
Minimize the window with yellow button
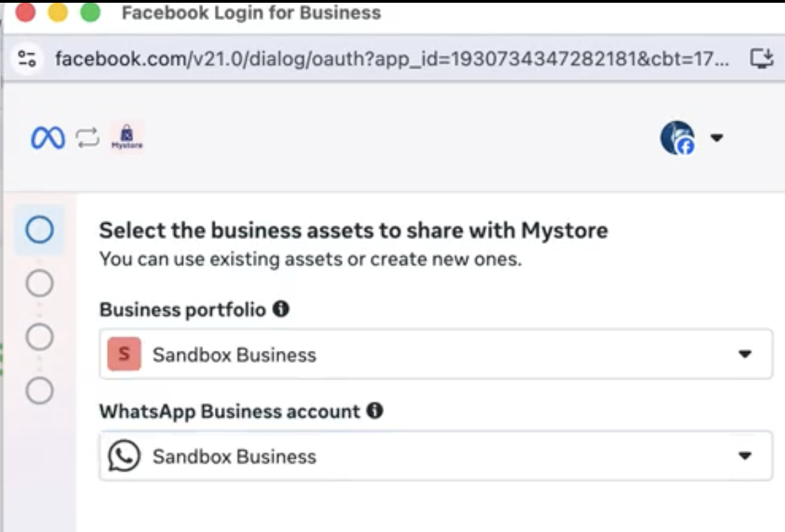pos(57,12)
